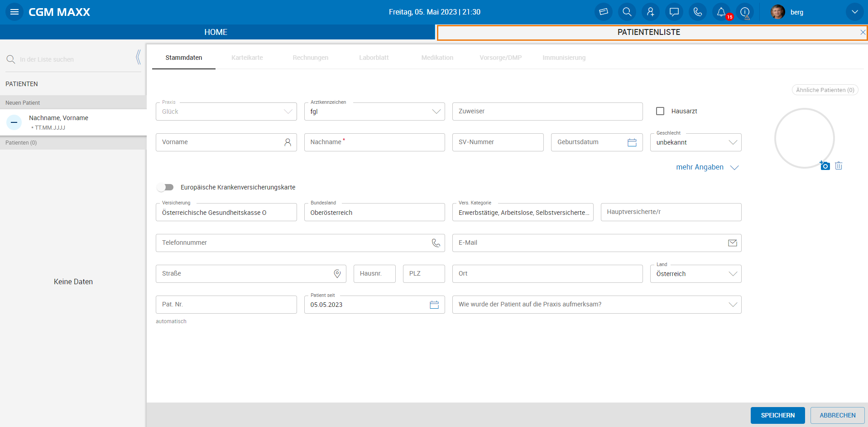
Task: Click the notification bell with 15 badge
Action: (721, 12)
